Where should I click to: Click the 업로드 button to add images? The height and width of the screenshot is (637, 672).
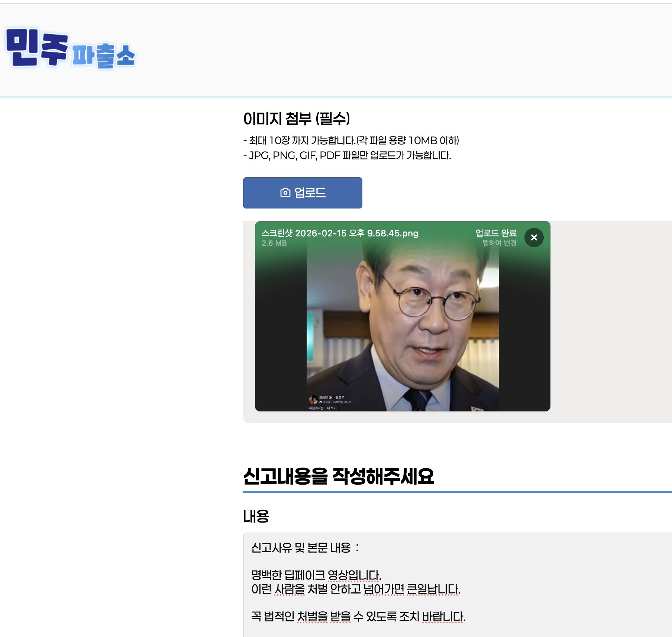point(302,193)
